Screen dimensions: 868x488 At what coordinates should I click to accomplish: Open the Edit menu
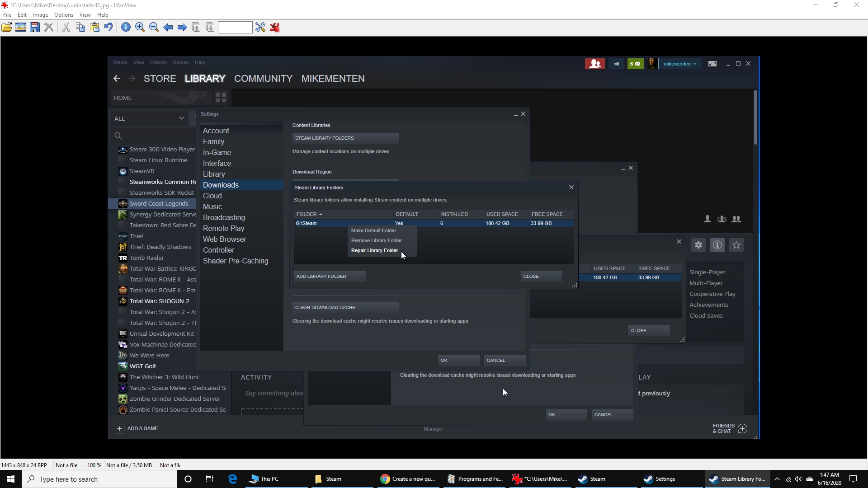[22, 15]
